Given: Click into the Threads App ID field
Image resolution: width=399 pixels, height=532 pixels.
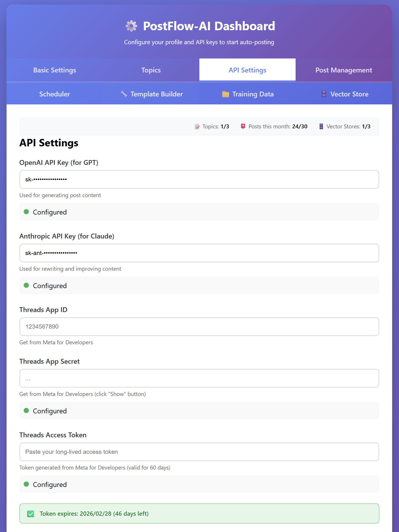Looking at the screenshot, I should pos(199,327).
